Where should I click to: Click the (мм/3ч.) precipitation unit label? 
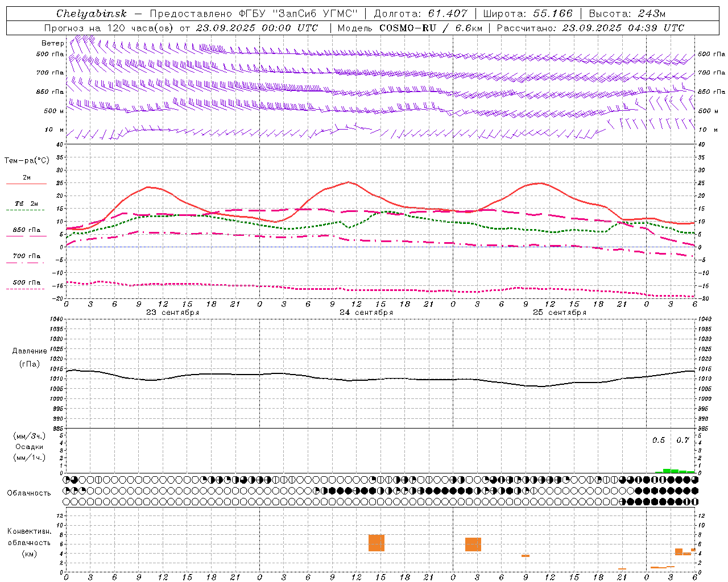[x=30, y=436]
